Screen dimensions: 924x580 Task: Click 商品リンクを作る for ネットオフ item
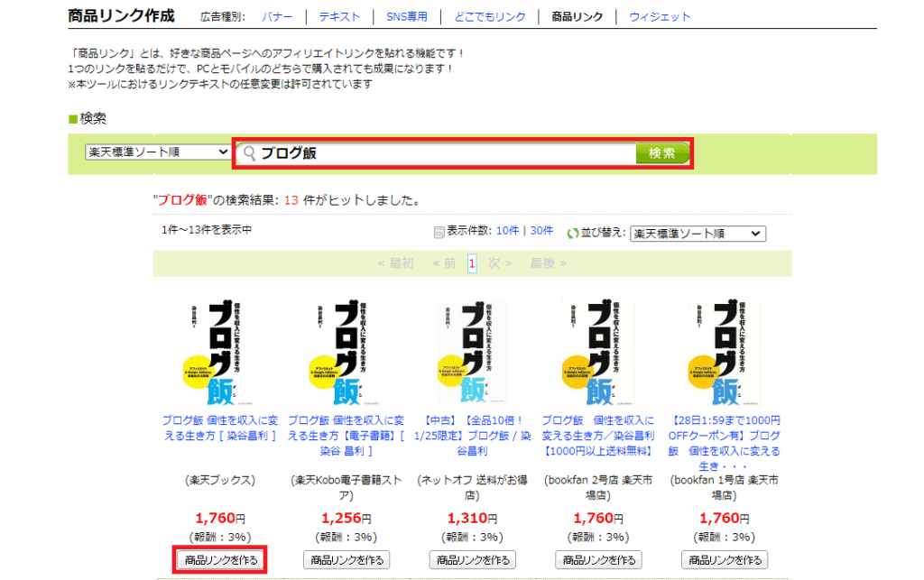pyautogui.click(x=473, y=559)
